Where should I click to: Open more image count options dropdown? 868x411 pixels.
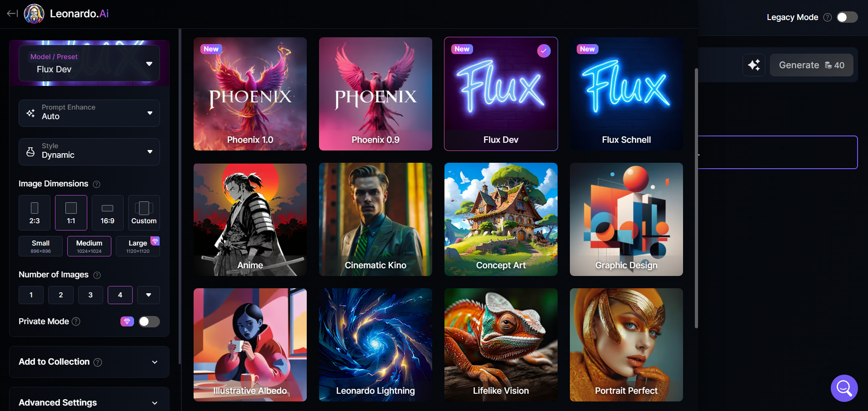tap(149, 295)
